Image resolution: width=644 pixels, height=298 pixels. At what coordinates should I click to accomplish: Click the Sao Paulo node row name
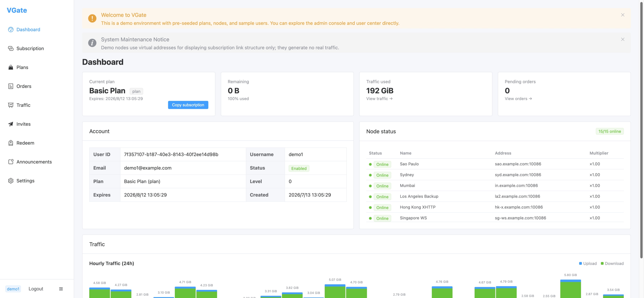point(409,164)
